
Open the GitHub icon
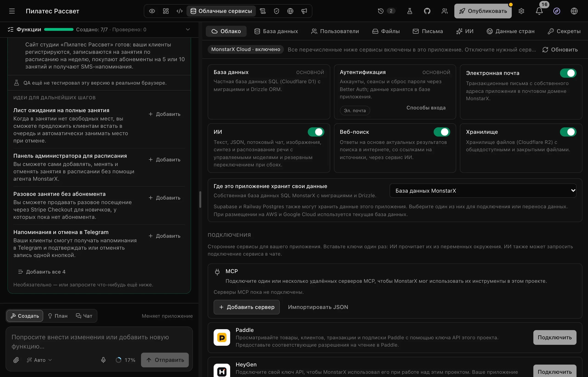(427, 11)
